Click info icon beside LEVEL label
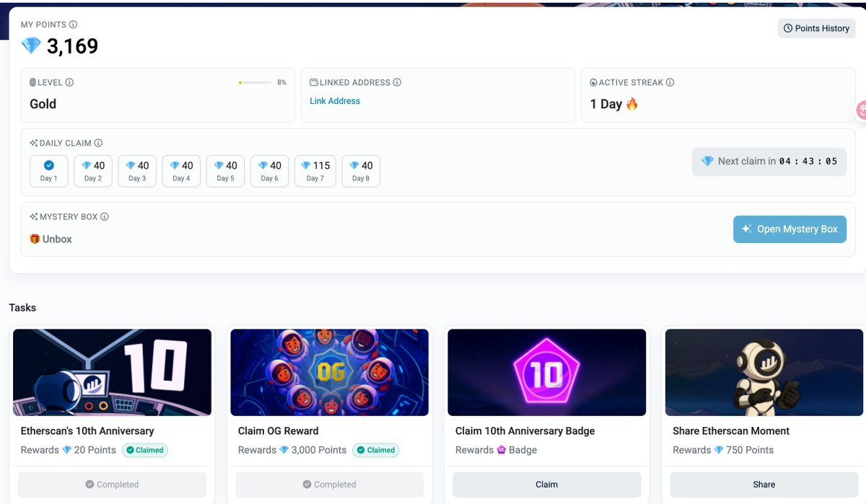Screen dimensions: 866x504 pos(69,82)
